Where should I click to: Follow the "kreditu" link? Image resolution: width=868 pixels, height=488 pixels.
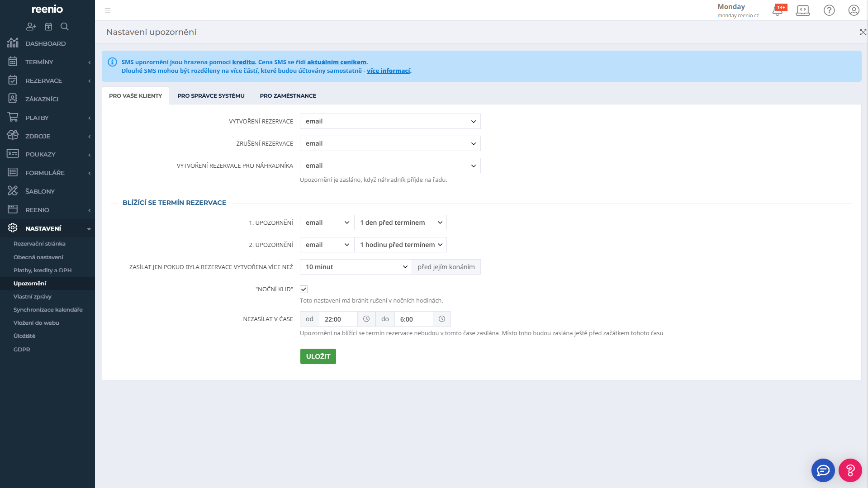click(x=243, y=62)
